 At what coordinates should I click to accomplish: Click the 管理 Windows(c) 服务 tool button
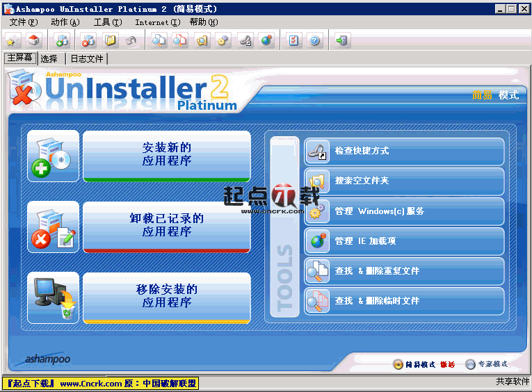[404, 211]
